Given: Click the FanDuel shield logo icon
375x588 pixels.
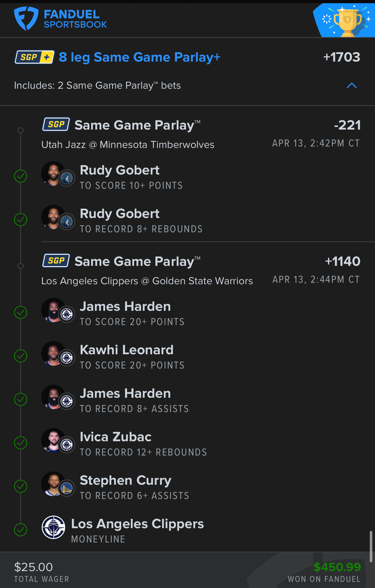Looking at the screenshot, I should point(26,19).
